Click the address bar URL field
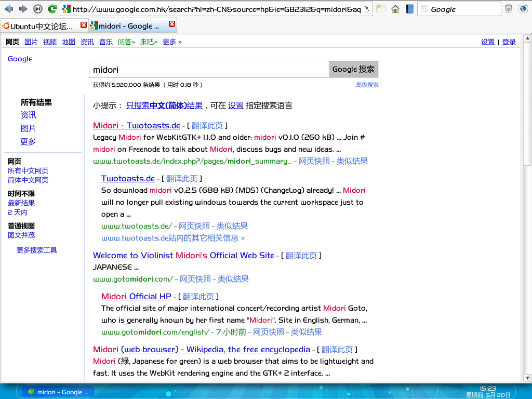This screenshot has width=532, height=399. tap(216, 9)
